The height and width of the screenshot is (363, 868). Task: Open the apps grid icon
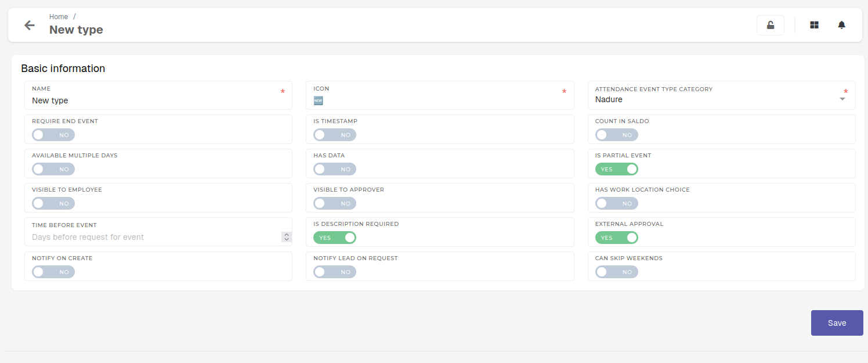coord(814,25)
